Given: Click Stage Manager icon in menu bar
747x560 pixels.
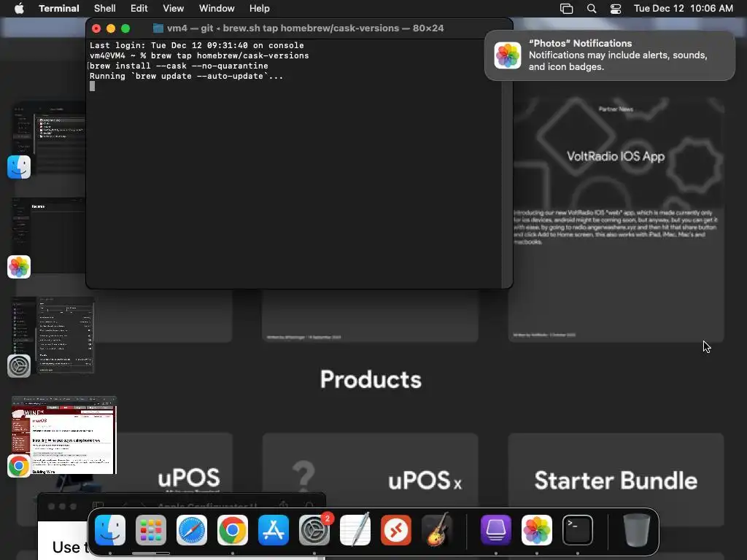Looking at the screenshot, I should [x=566, y=9].
